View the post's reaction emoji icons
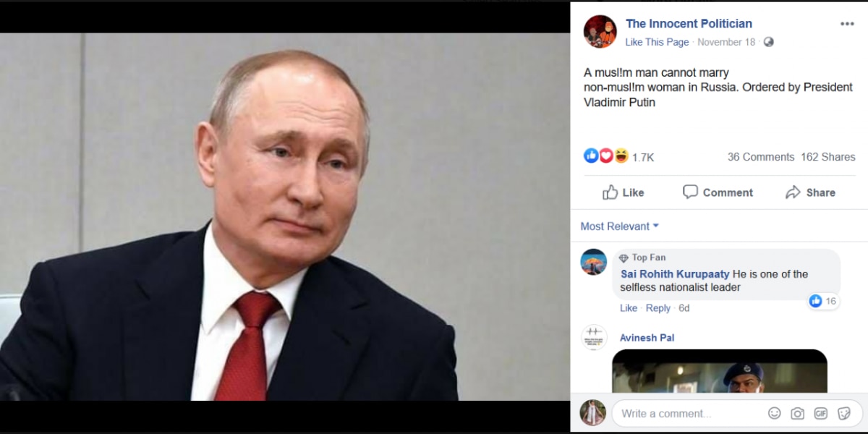The width and height of the screenshot is (868, 434). (x=606, y=156)
